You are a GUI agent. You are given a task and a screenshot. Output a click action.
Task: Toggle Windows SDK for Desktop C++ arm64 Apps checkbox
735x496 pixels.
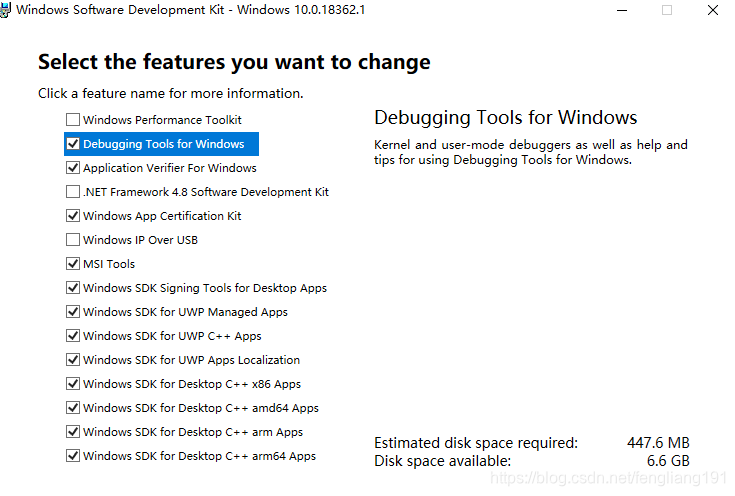[73, 455]
